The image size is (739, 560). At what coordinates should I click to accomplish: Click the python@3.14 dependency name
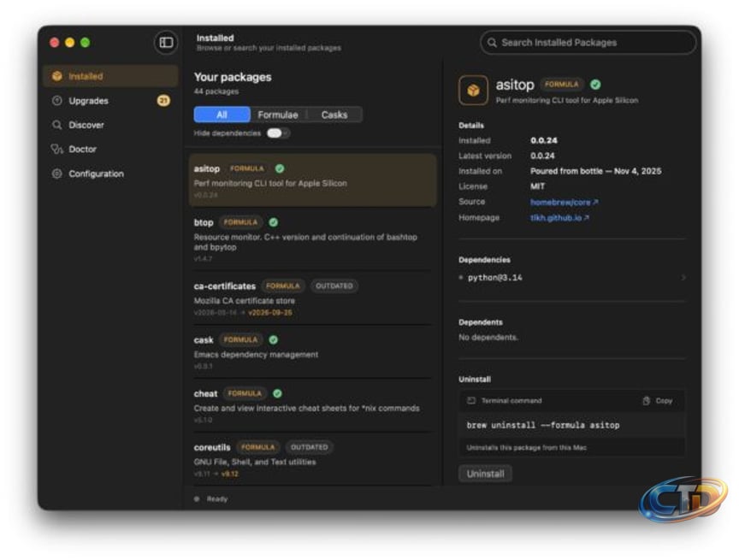pyautogui.click(x=495, y=277)
